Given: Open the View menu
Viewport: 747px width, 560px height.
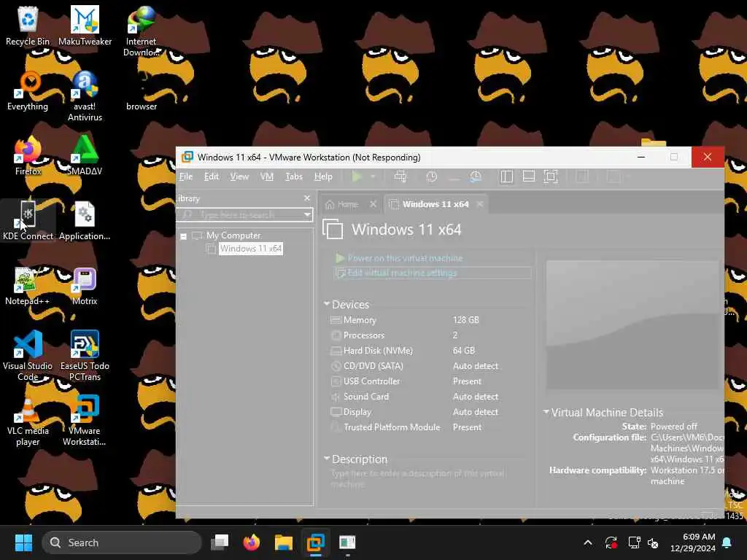Looking at the screenshot, I should [x=239, y=176].
